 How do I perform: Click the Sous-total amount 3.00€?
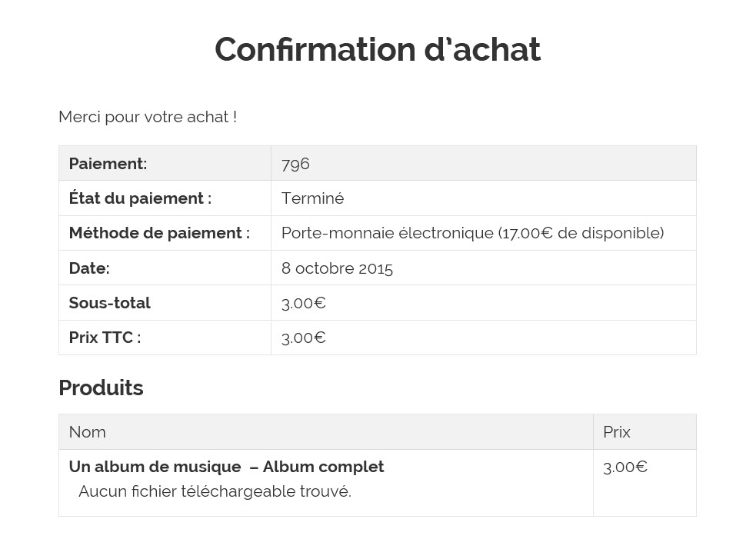(x=303, y=303)
